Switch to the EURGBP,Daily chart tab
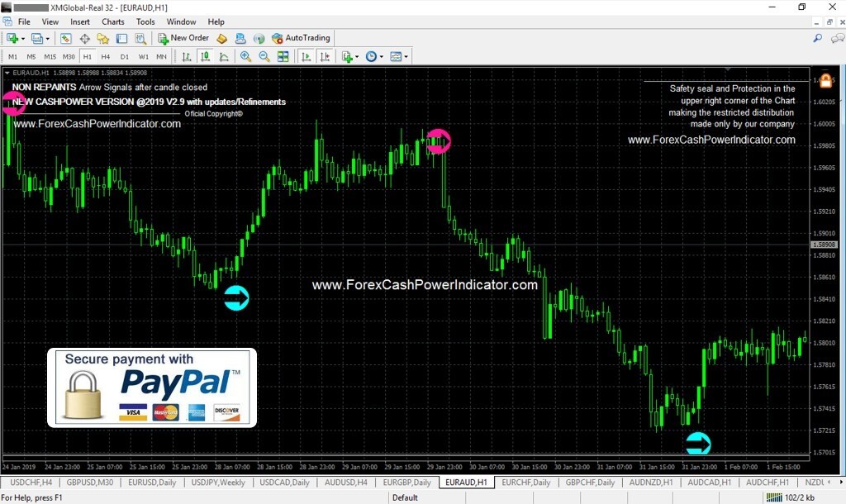Viewport: 846px width, 504px height. tap(406, 483)
